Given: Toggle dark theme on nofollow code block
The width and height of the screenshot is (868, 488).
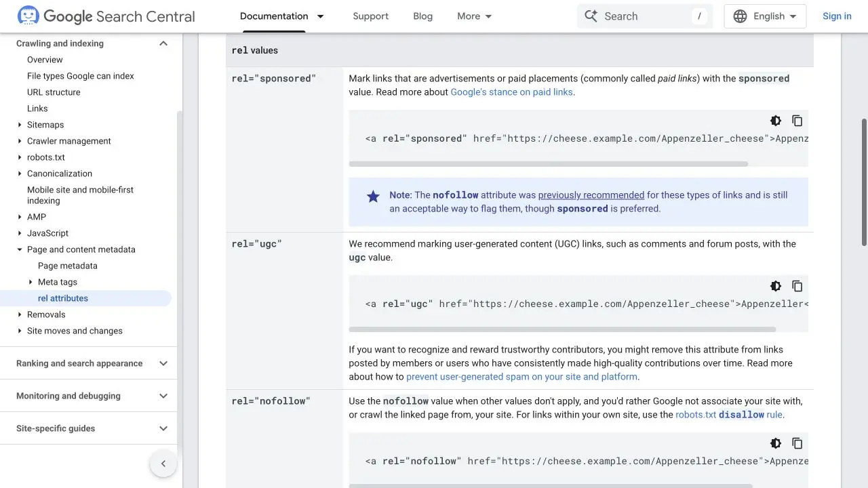Looking at the screenshot, I should 776,443.
